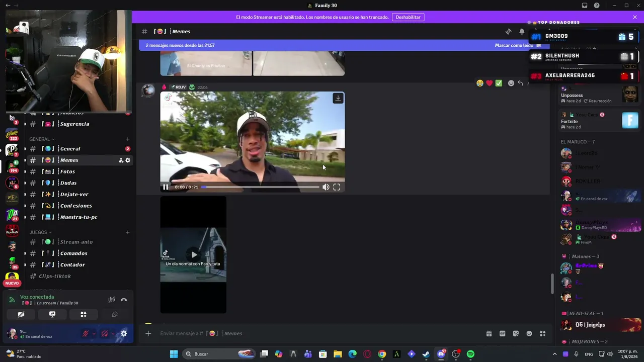Toggle headphone deafen
Screen dimensions: 644x362
pos(105,333)
